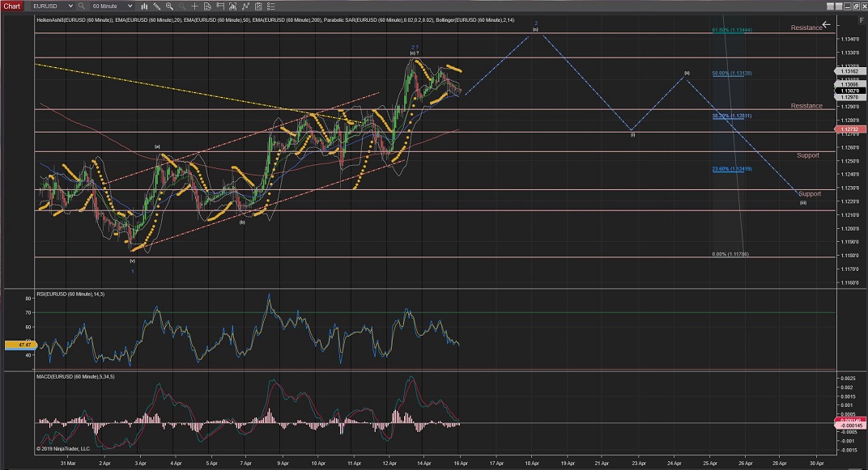
Task: Open the Strategies icon in toolbar
Action: click(x=245, y=6)
